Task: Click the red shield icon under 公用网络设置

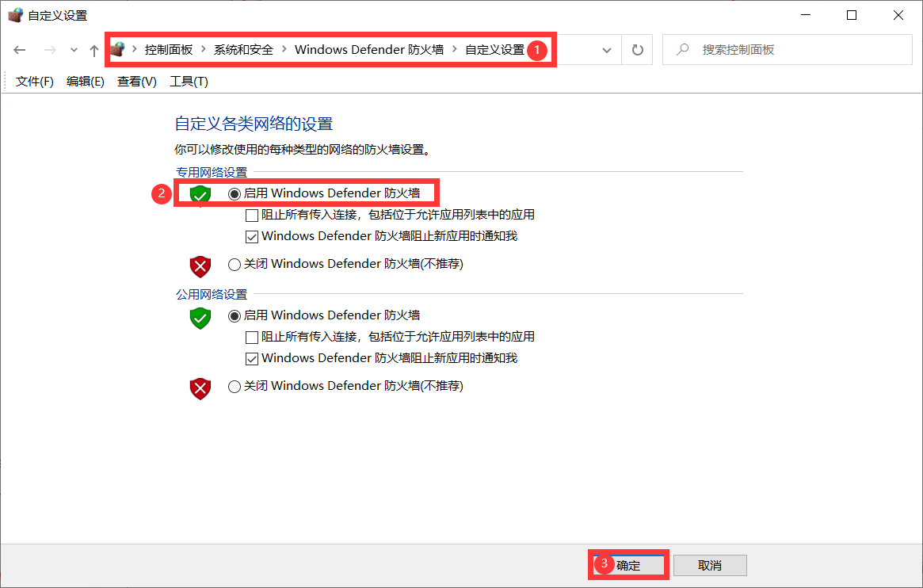Action: coord(200,389)
